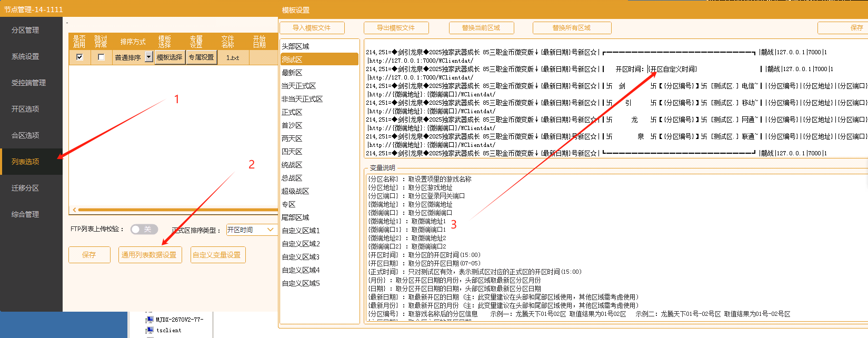Choose 自定义区域1 from the region list

point(301,231)
